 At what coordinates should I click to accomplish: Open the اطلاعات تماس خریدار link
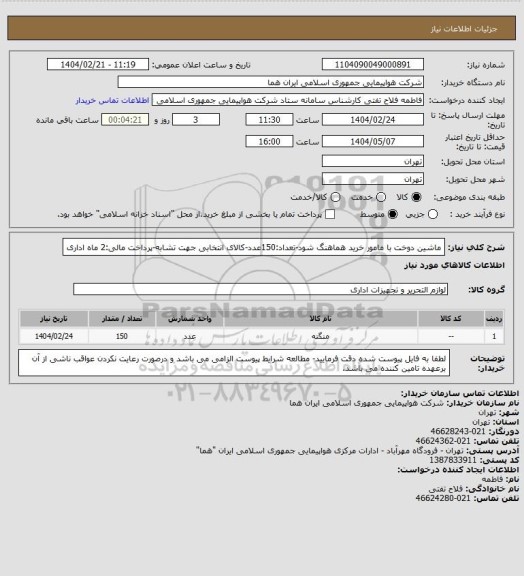pyautogui.click(x=112, y=100)
